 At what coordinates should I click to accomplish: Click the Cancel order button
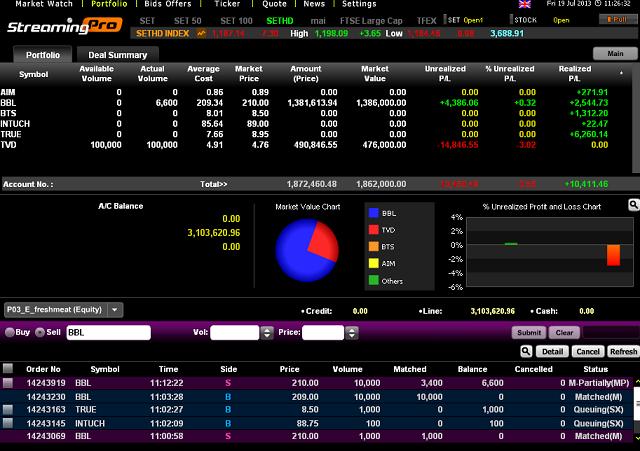(588, 351)
